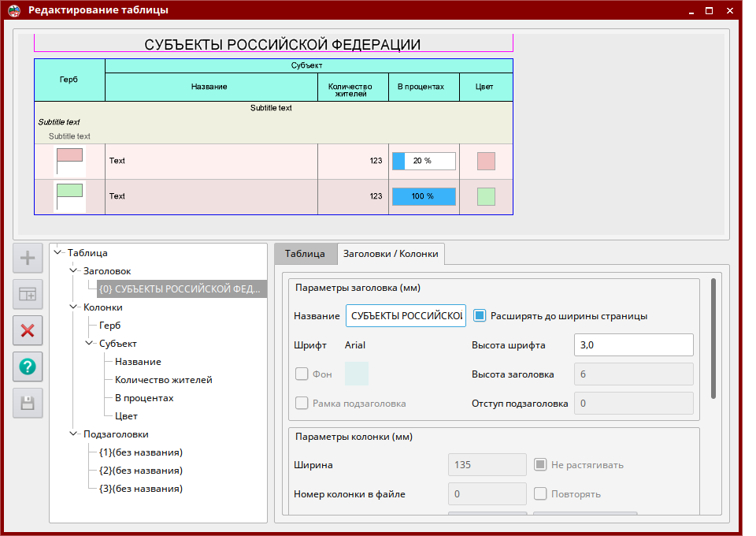The width and height of the screenshot is (756, 536).
Task: Click the insert table column icon
Action: (27, 294)
